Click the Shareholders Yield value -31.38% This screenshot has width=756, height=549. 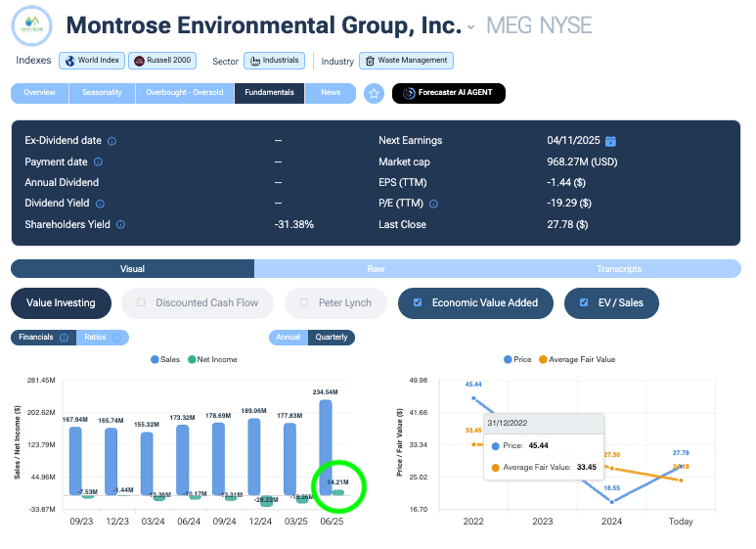tap(294, 224)
